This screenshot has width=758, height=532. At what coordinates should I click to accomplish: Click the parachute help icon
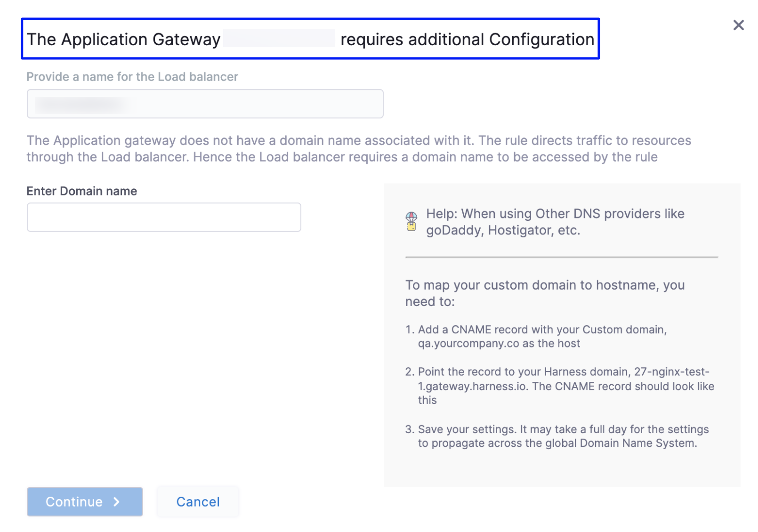tap(411, 221)
